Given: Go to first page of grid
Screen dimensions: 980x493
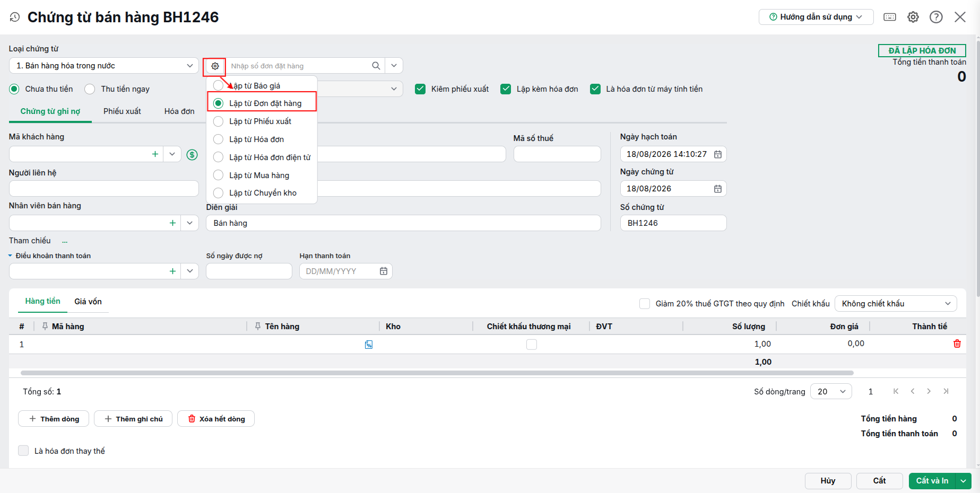Looking at the screenshot, I should (896, 391).
